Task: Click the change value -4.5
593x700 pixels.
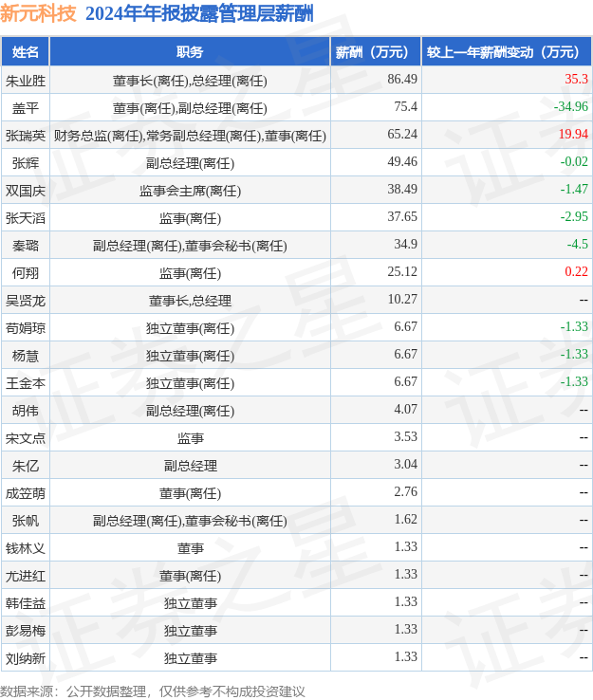Action: [x=578, y=244]
